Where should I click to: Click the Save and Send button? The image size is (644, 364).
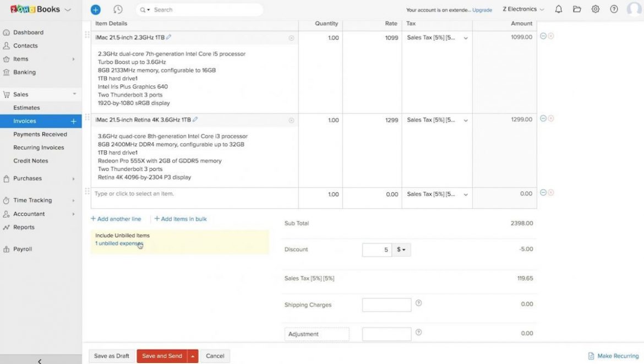tap(162, 356)
